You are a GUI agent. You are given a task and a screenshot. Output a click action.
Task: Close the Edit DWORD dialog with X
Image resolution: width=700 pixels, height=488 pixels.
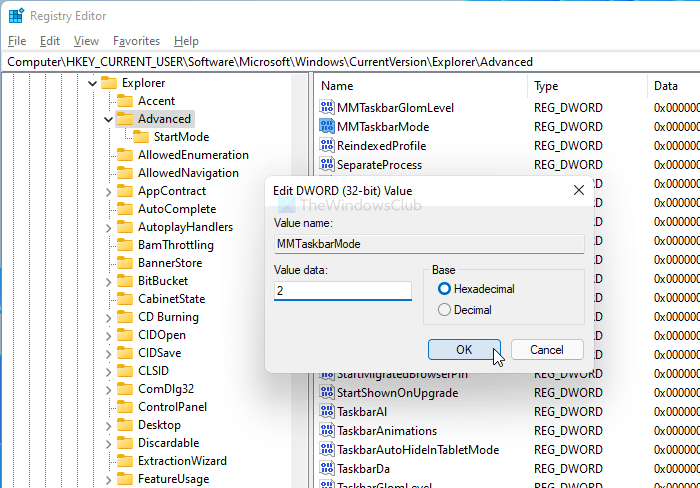click(x=579, y=190)
